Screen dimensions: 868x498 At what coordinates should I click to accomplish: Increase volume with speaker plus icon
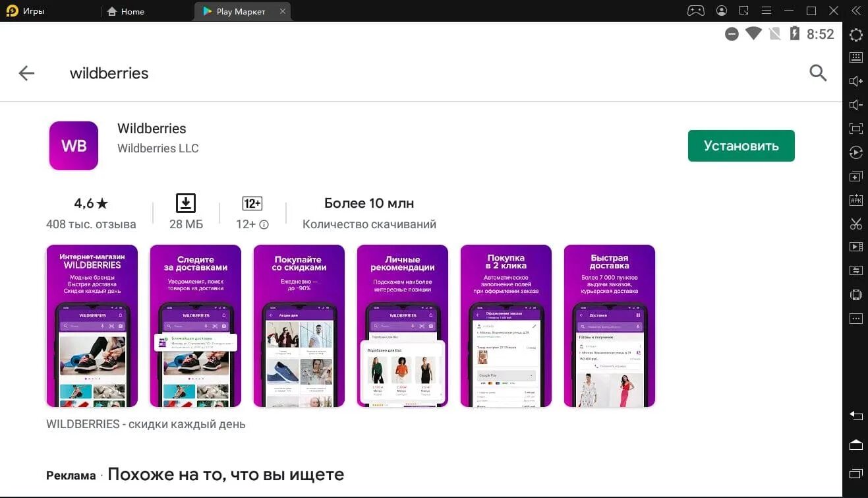click(855, 81)
